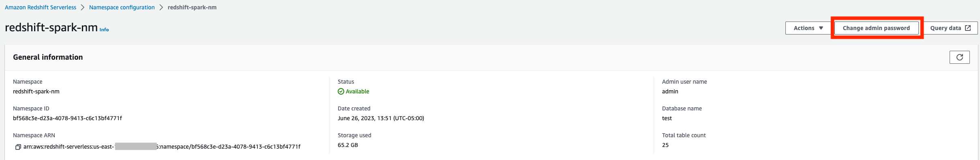Select the redshift-spark-nm breadcrumb item

(x=192, y=7)
